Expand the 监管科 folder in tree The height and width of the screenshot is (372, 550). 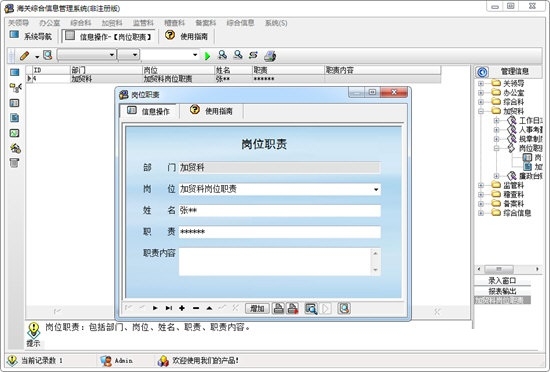(x=481, y=185)
